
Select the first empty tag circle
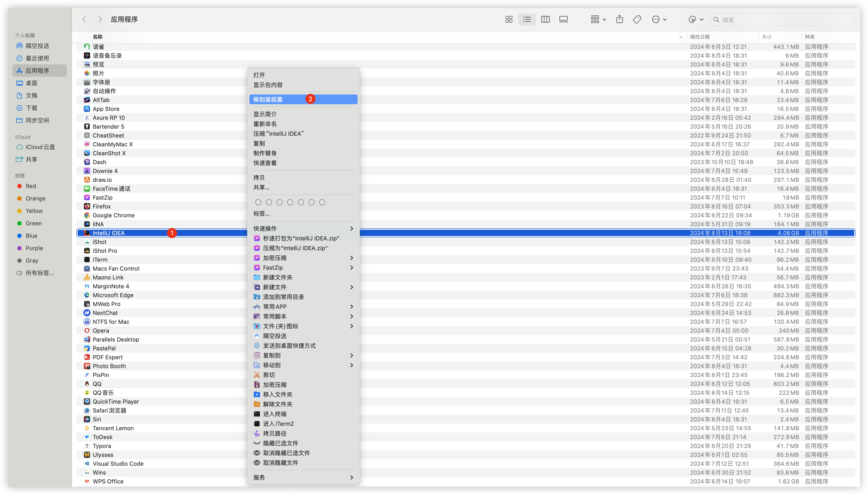click(258, 202)
